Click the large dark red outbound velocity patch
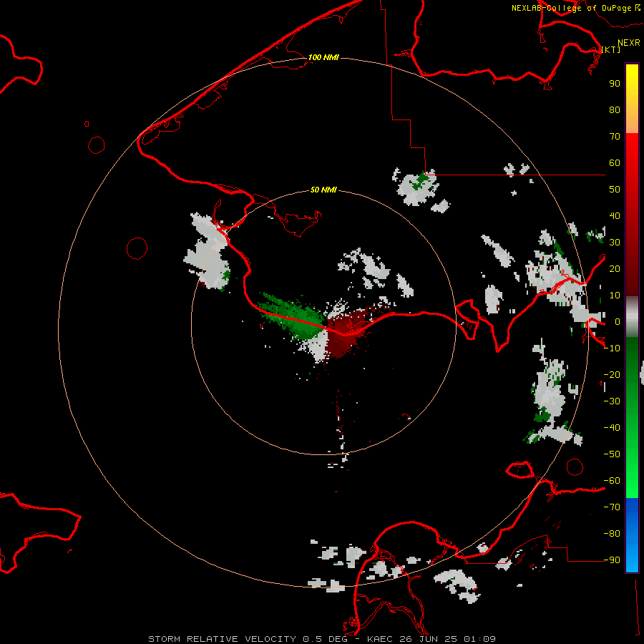 pos(347,333)
